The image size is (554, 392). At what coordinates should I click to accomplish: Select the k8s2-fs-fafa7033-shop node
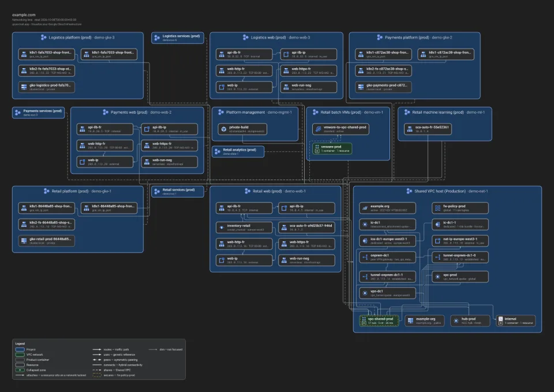[x=47, y=70]
